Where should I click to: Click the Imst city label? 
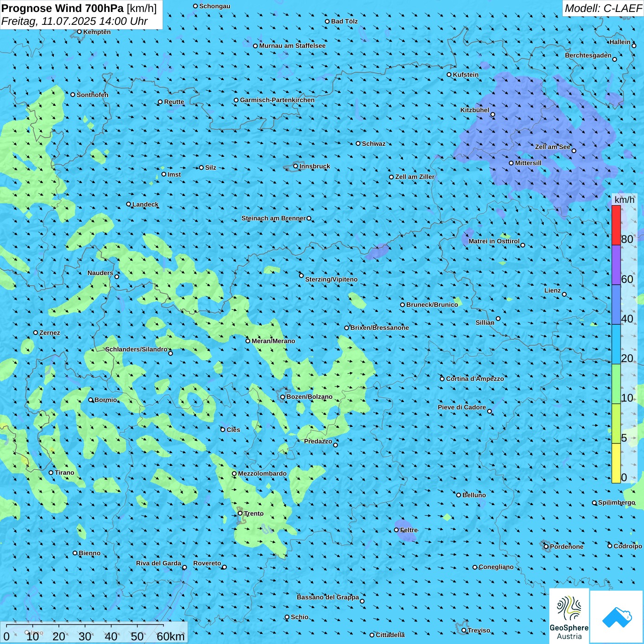174,174
